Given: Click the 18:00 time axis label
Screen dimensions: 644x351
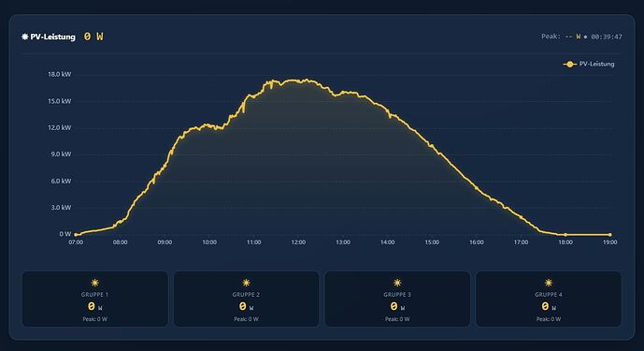Looking at the screenshot, I should pos(565,242).
